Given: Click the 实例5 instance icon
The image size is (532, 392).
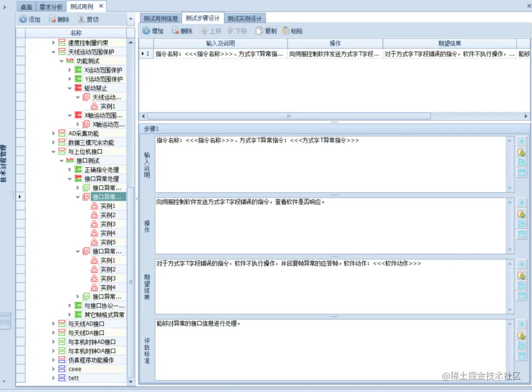Looking at the screenshot, I should [x=94, y=242].
